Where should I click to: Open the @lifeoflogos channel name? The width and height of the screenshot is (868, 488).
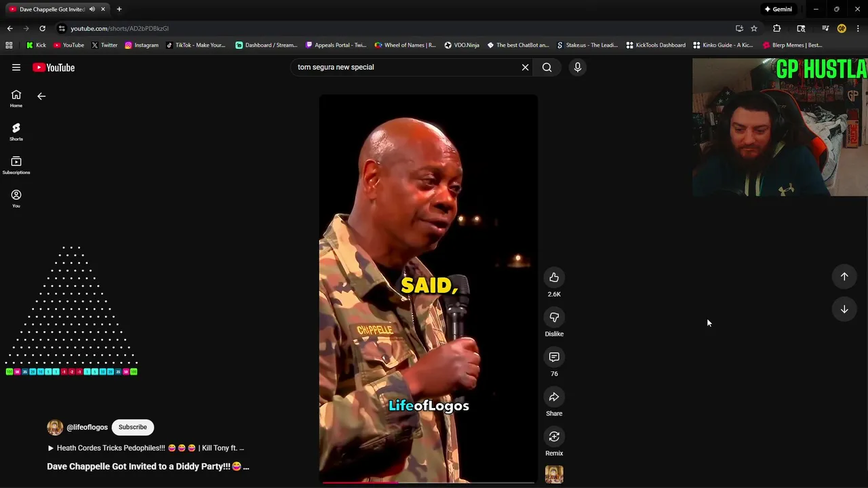tap(87, 428)
